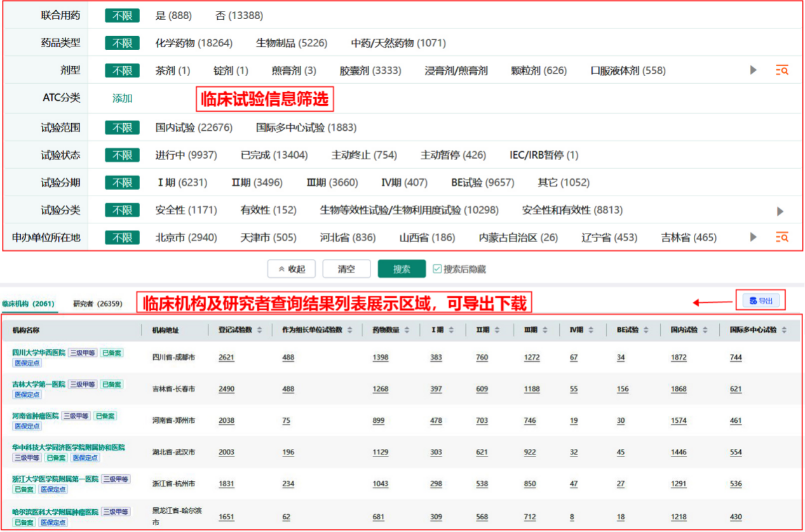Expand more options arrow in 剂型 row

click(754, 70)
